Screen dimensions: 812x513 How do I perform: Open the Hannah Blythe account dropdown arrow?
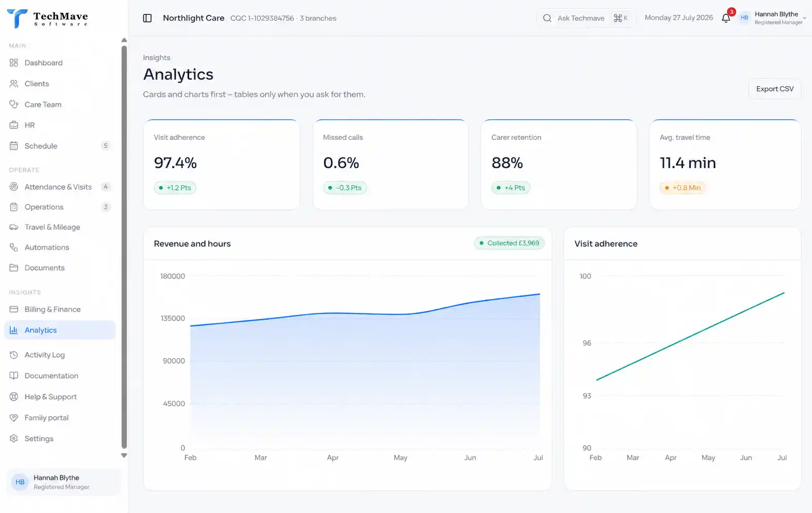click(x=804, y=19)
